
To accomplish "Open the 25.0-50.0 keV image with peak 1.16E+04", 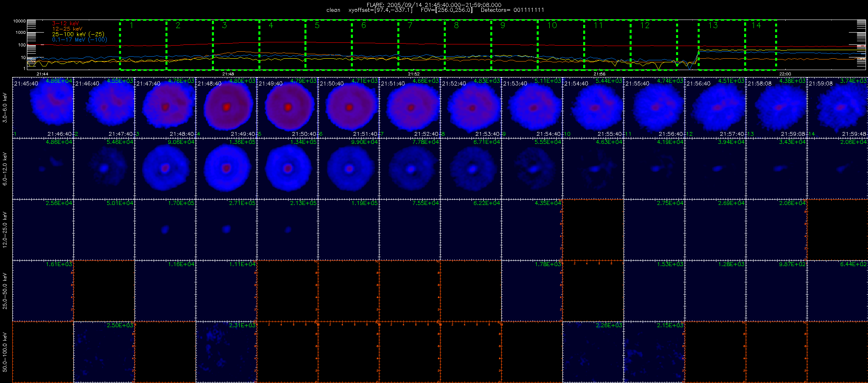I will (x=165, y=291).
